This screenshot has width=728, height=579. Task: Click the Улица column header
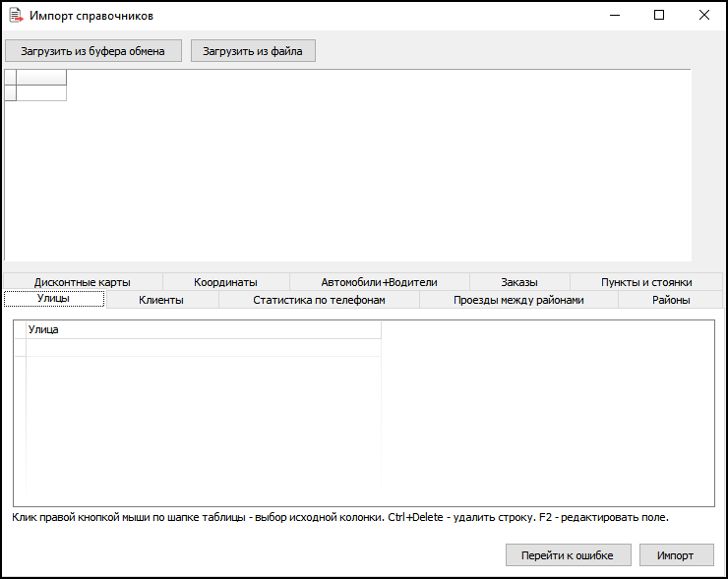203,330
